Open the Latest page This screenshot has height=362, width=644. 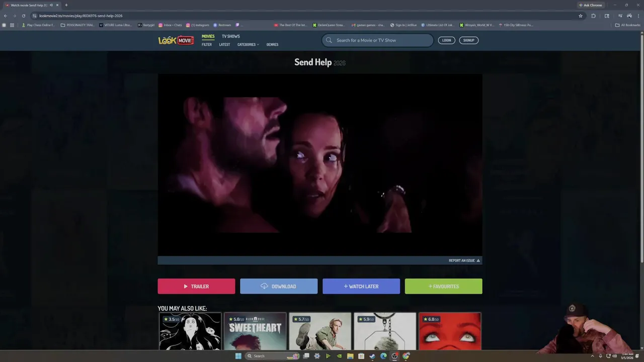tap(224, 44)
